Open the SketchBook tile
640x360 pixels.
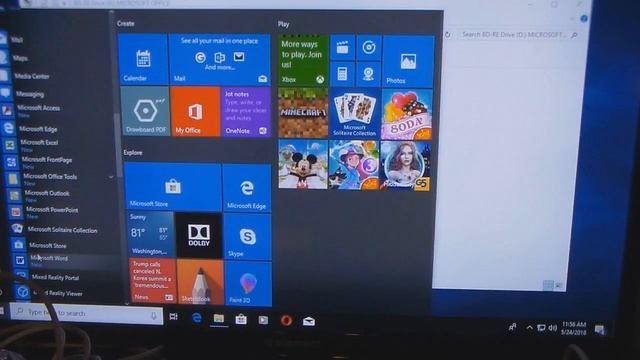(x=200, y=282)
